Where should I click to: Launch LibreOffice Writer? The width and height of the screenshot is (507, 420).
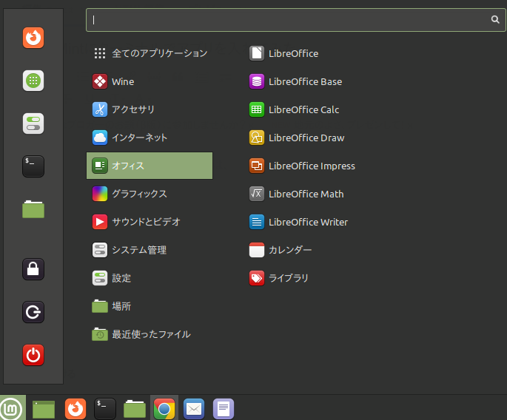[x=298, y=222]
